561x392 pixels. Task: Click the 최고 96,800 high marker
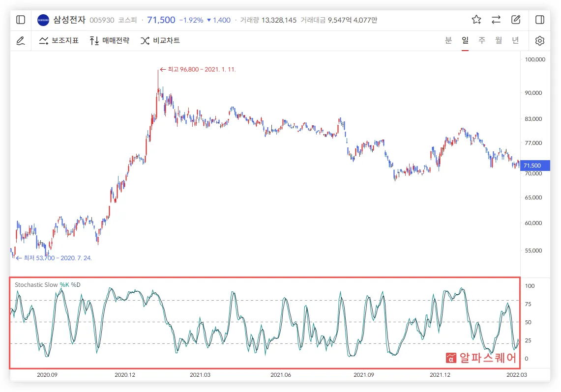198,69
